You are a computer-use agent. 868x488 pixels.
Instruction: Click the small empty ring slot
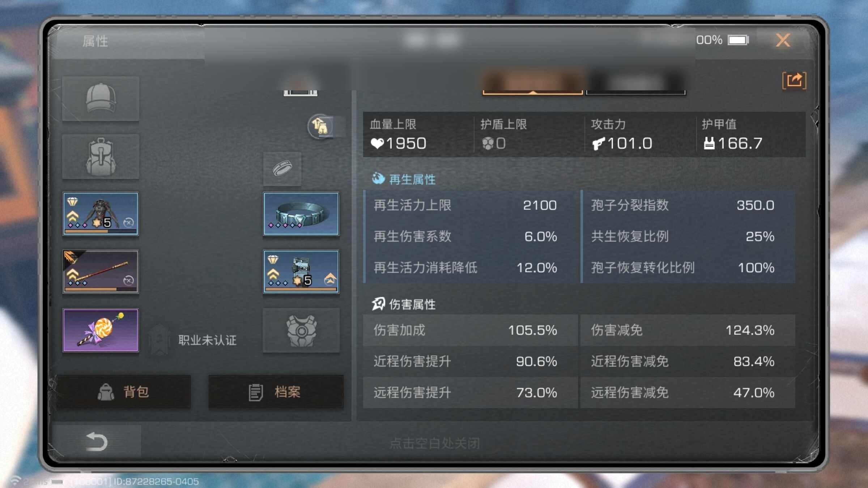click(282, 168)
